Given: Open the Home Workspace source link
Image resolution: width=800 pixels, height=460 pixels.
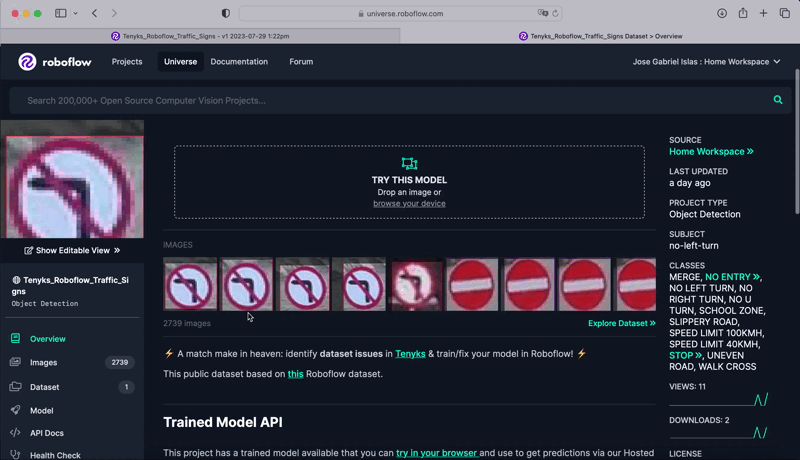Looking at the screenshot, I should tap(711, 151).
